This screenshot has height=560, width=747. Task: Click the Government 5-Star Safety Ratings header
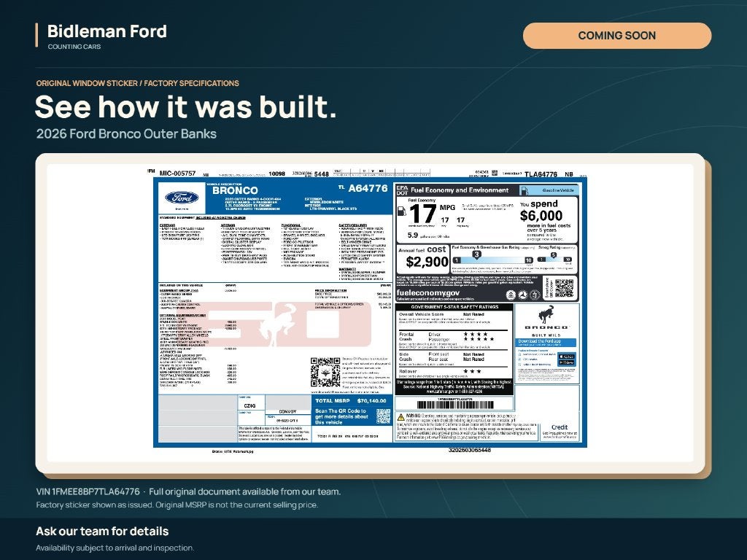click(454, 307)
